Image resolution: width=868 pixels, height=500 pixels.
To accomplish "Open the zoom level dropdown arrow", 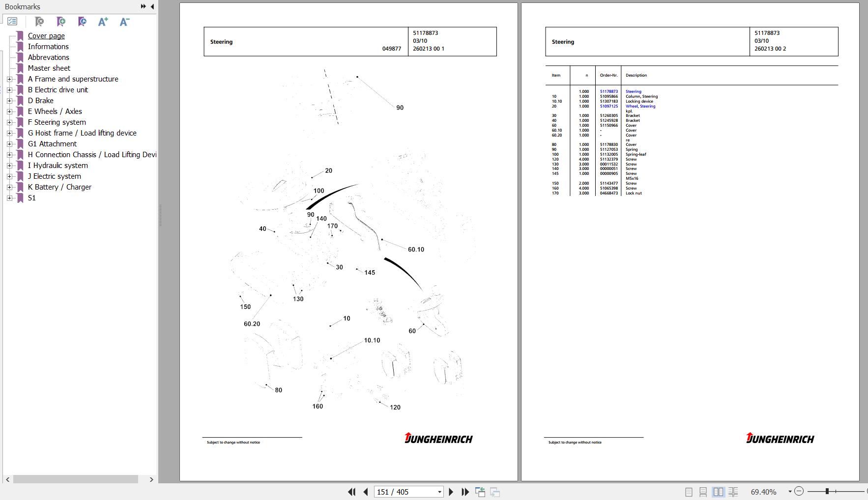I will 790,492.
